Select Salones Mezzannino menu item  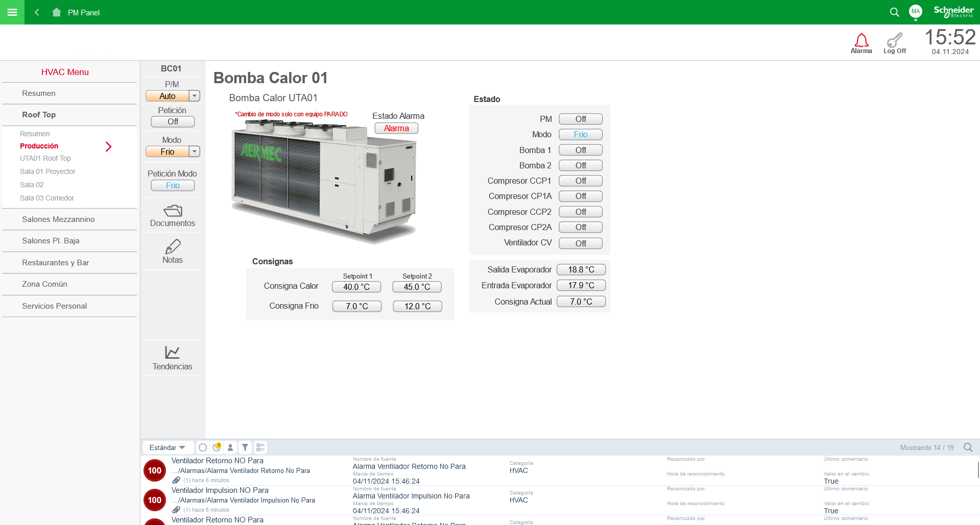tap(58, 219)
